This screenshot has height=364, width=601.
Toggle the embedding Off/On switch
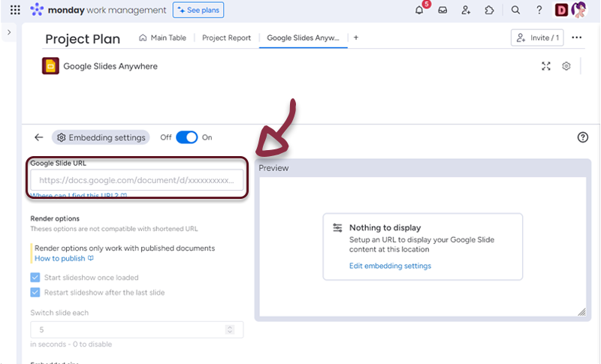(186, 137)
